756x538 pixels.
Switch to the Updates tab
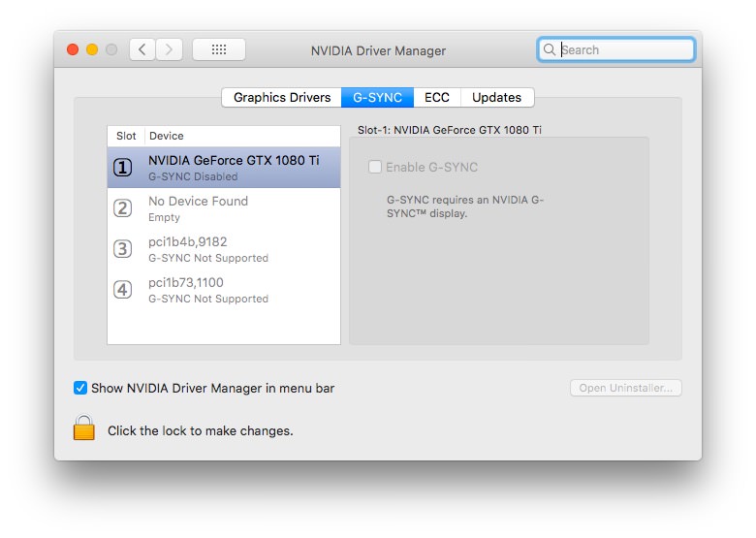pyautogui.click(x=497, y=97)
